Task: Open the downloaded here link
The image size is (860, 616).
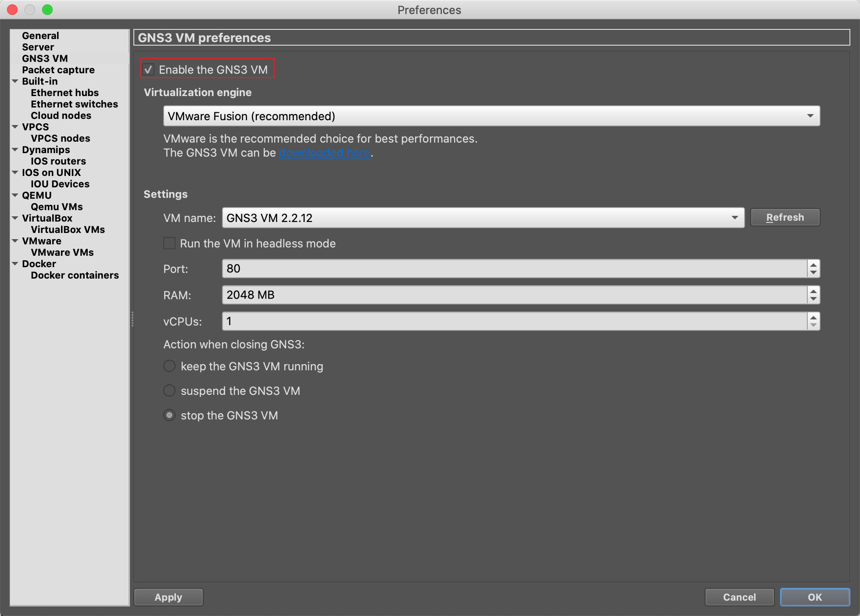Action: point(325,153)
